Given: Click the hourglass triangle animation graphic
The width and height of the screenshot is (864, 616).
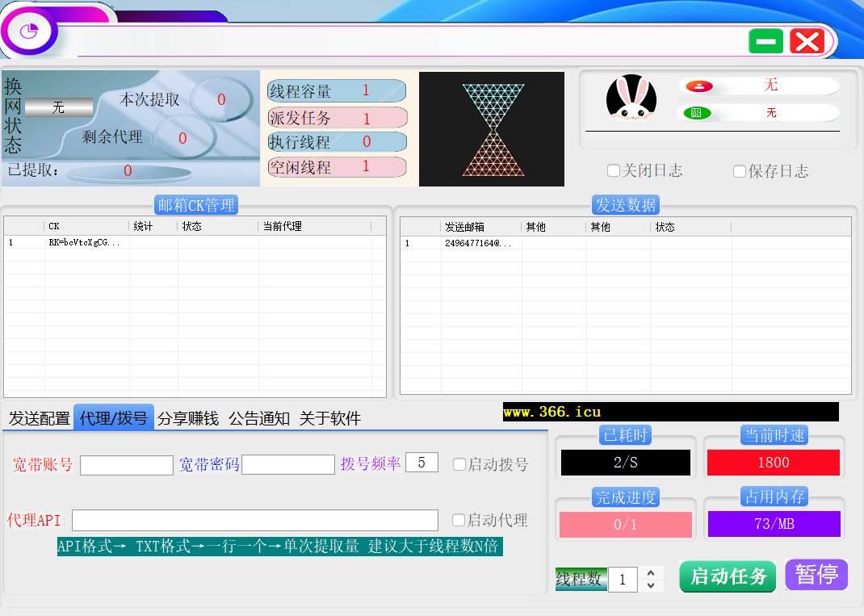Looking at the screenshot, I should point(491,129).
